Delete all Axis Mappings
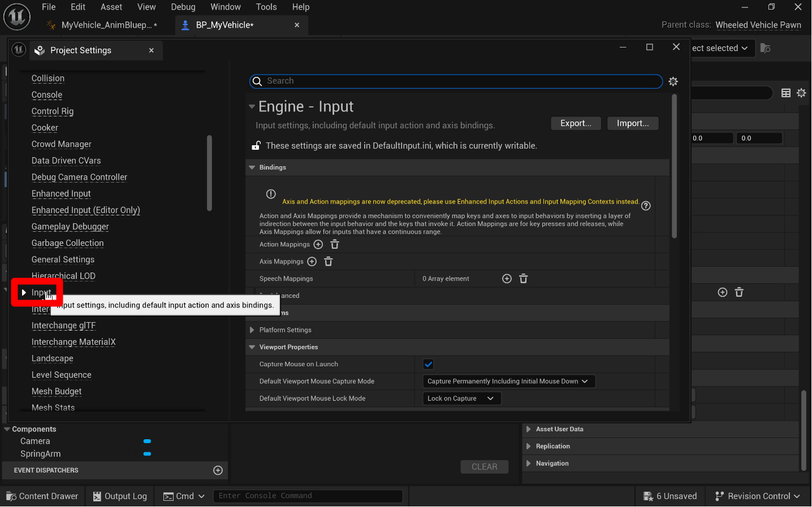This screenshot has width=812, height=507. pos(329,262)
